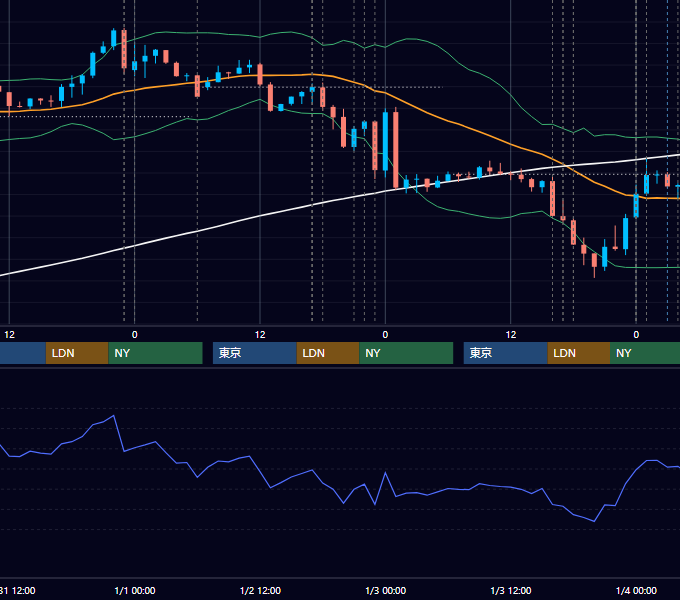Click the LDN block following 1/3 12:00
The width and height of the screenshot is (680, 600).
pos(579,353)
